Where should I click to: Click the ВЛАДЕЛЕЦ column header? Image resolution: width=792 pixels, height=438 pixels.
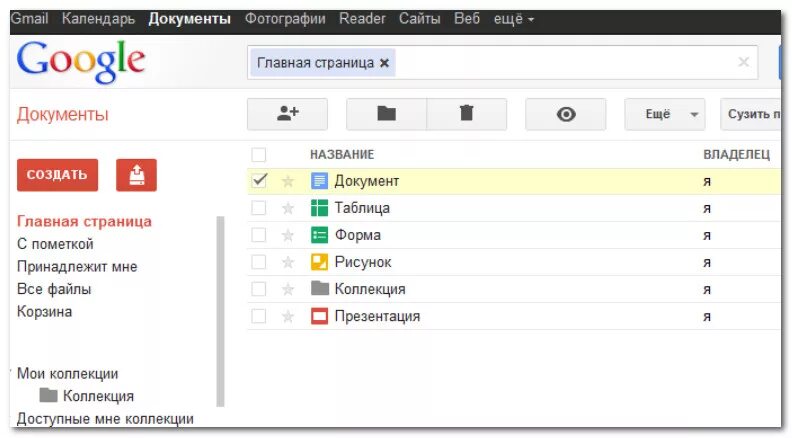tap(736, 155)
